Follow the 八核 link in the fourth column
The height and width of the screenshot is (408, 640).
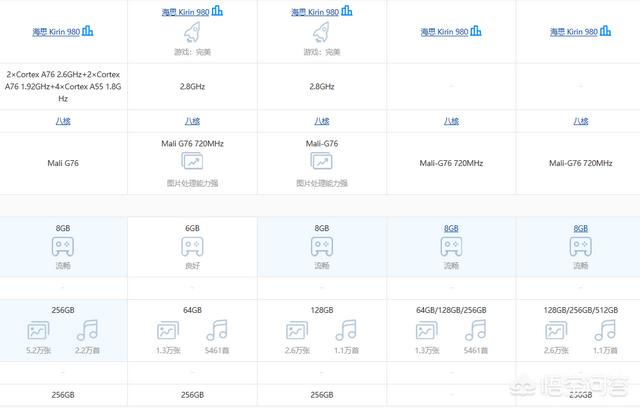pos(451,121)
